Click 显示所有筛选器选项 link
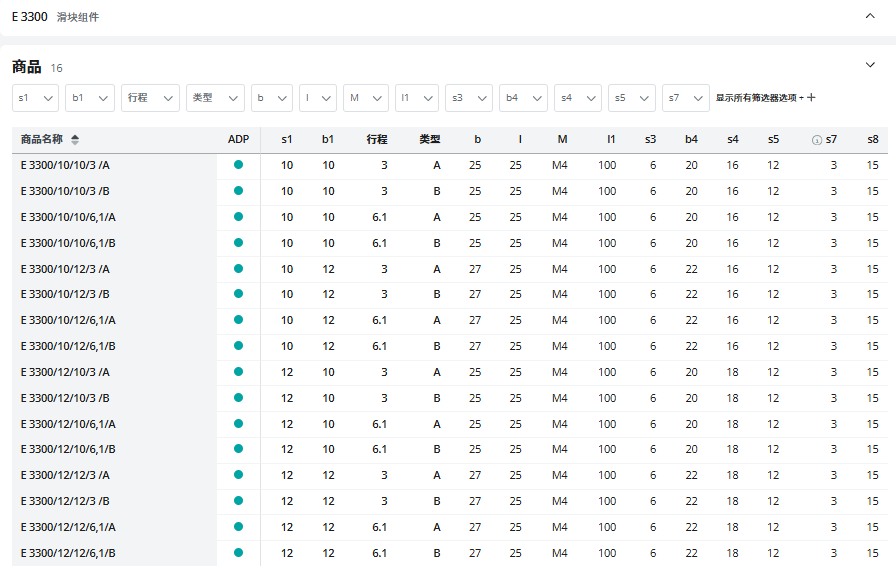This screenshot has width=896, height=566. tap(758, 98)
